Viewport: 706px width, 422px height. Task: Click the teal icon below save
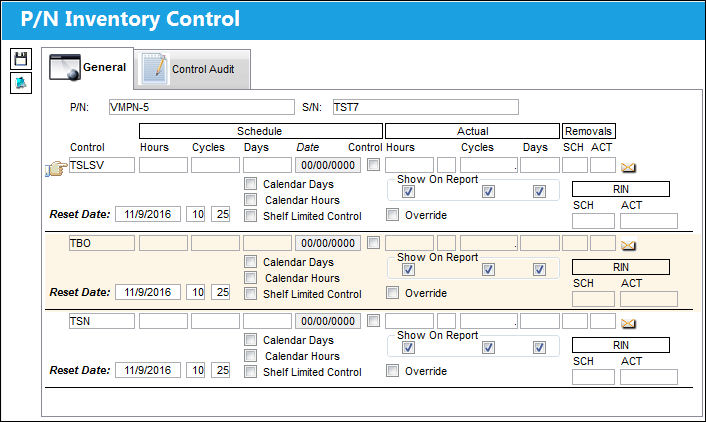21,83
